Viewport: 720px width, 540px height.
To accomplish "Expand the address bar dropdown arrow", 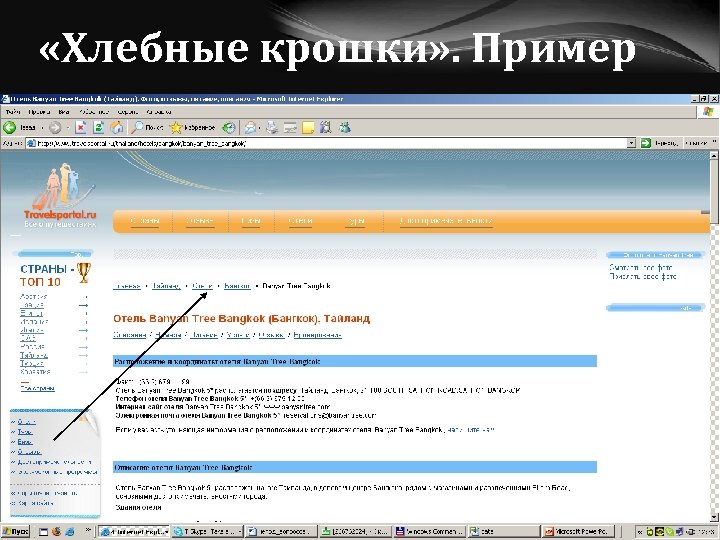I will (631, 143).
